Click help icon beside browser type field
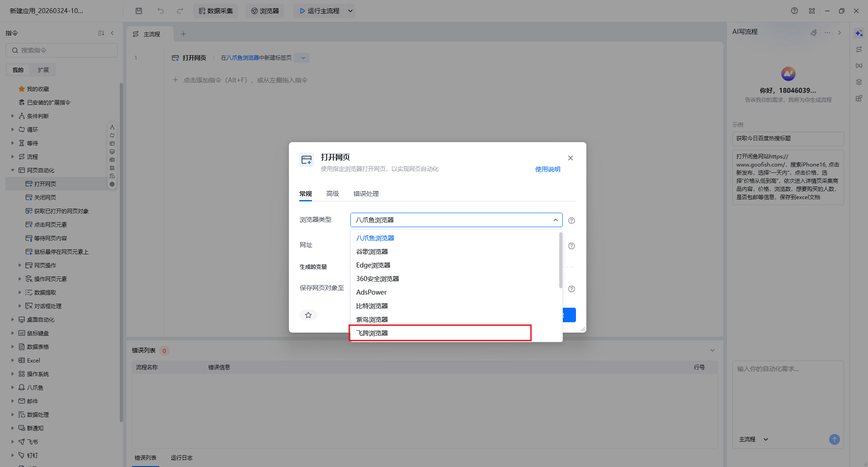This screenshot has width=868, height=467. (x=571, y=220)
